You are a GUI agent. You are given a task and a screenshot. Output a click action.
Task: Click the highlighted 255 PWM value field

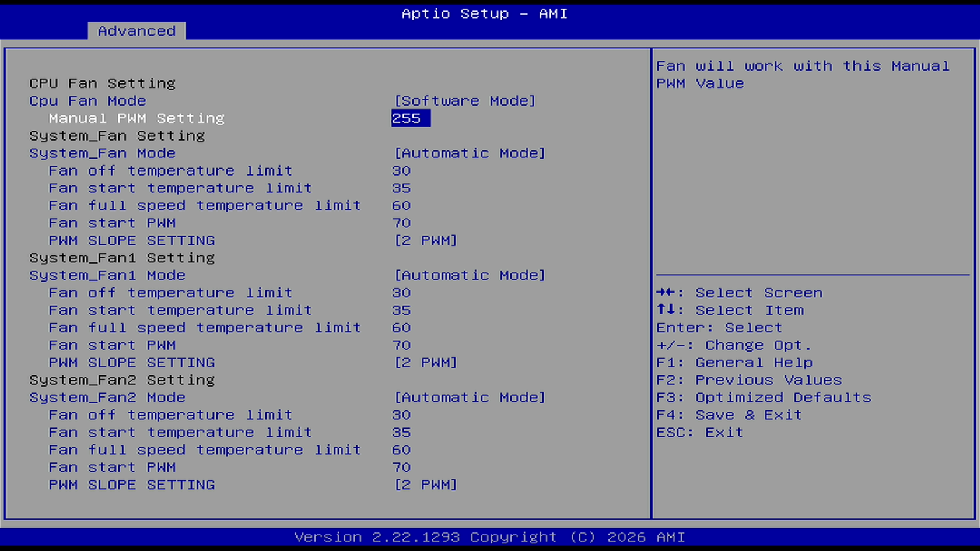click(411, 118)
